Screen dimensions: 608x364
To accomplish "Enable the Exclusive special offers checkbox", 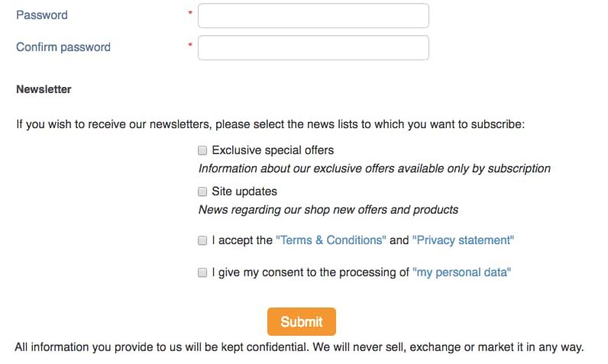I will (203, 150).
